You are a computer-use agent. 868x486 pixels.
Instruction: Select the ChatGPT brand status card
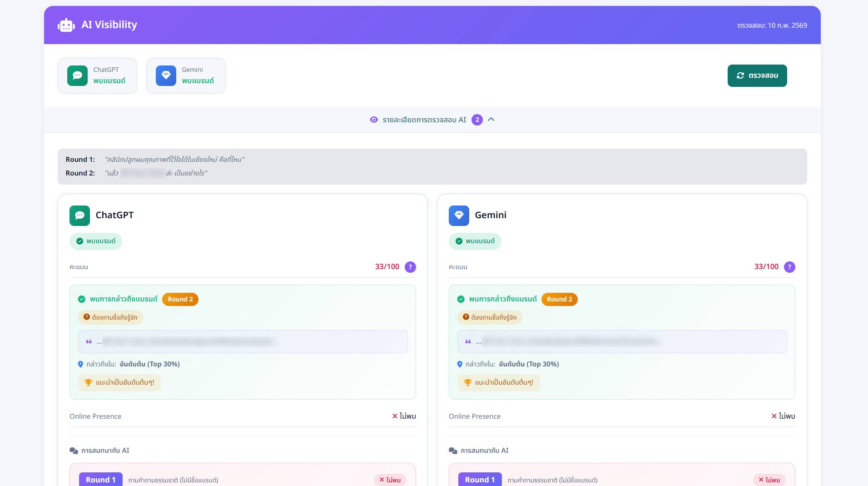tap(97, 75)
